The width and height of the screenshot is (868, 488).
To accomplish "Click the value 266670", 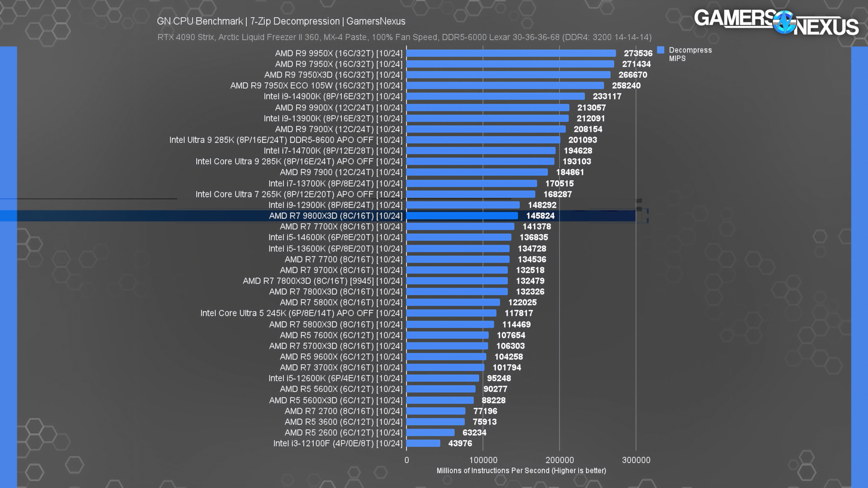I will pos(632,75).
